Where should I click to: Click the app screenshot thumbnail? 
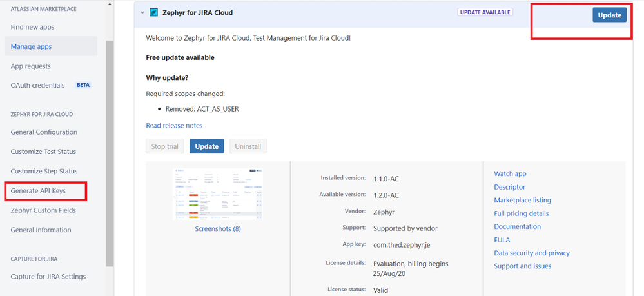(x=218, y=194)
